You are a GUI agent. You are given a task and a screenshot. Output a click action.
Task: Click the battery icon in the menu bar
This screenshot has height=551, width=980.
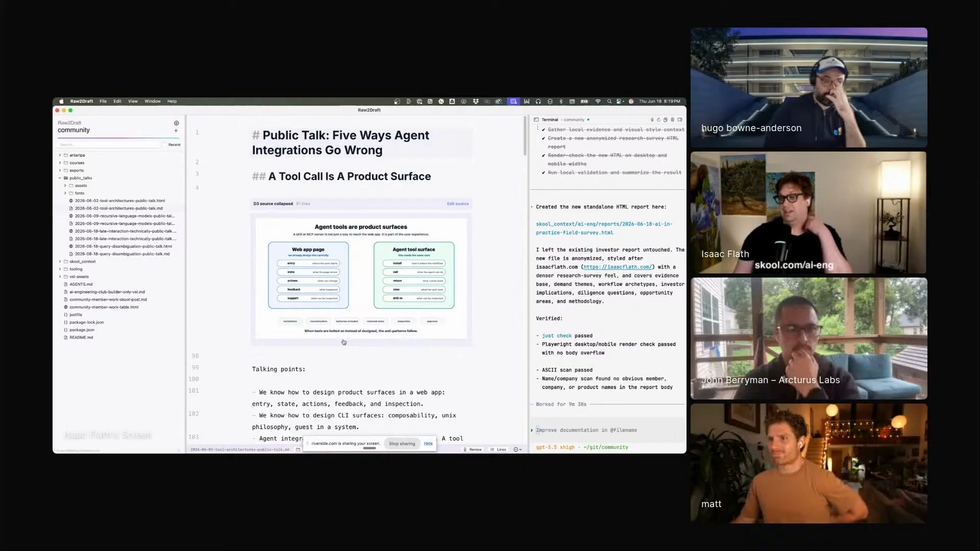point(584,102)
